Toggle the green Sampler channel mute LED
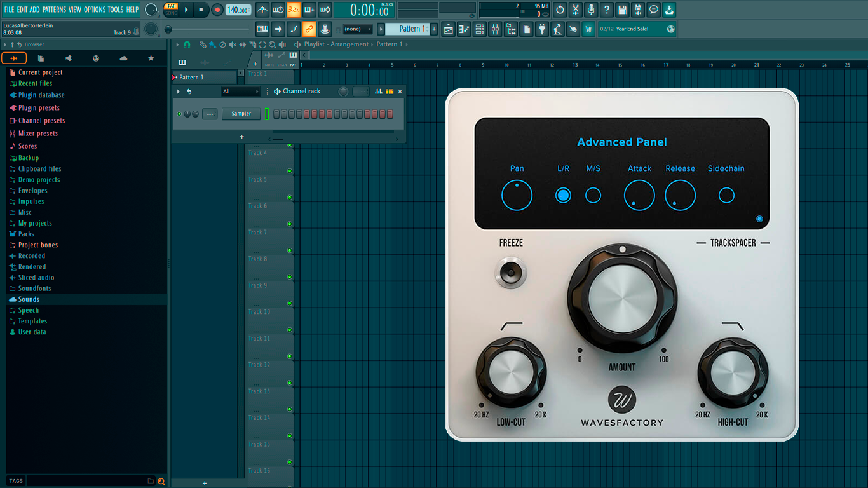This screenshot has width=868, height=488. tap(179, 114)
